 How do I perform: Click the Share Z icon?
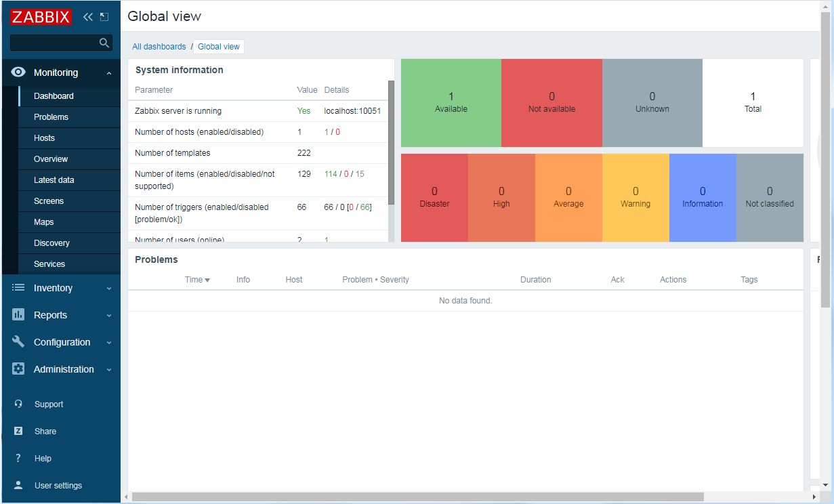point(19,431)
